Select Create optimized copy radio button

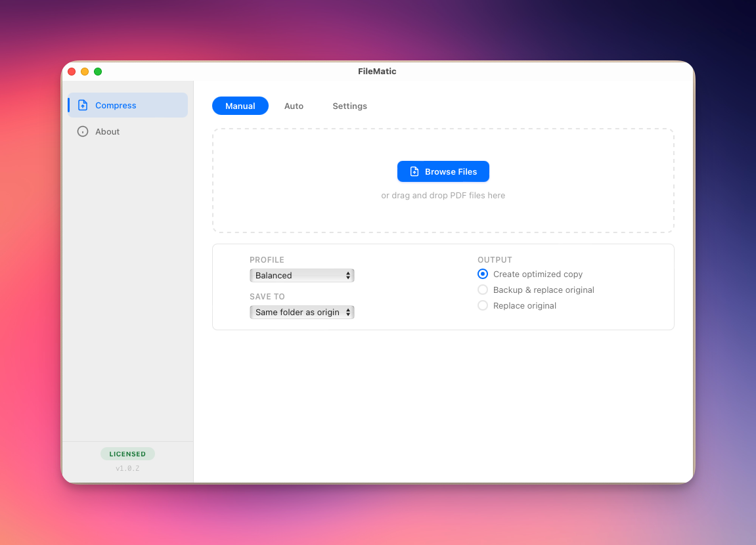(483, 274)
